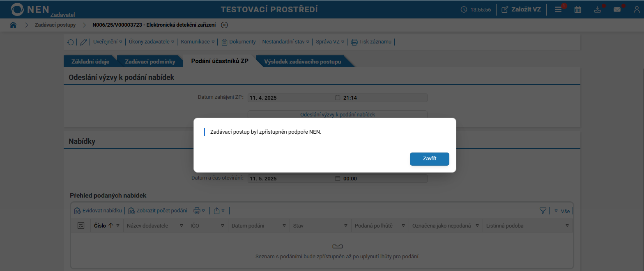The image size is (644, 271).
Task: Open the messages envelope icon
Action: [617, 9]
